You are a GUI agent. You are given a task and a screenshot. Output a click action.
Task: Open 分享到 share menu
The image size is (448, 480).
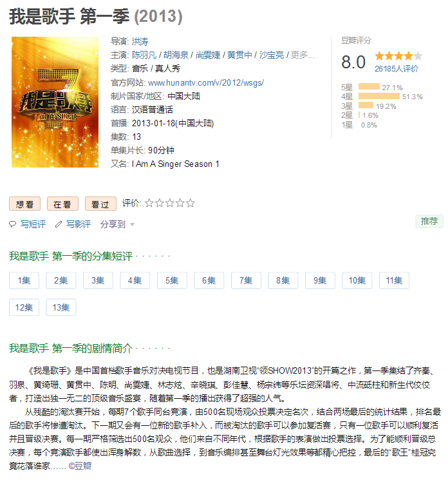113,224
